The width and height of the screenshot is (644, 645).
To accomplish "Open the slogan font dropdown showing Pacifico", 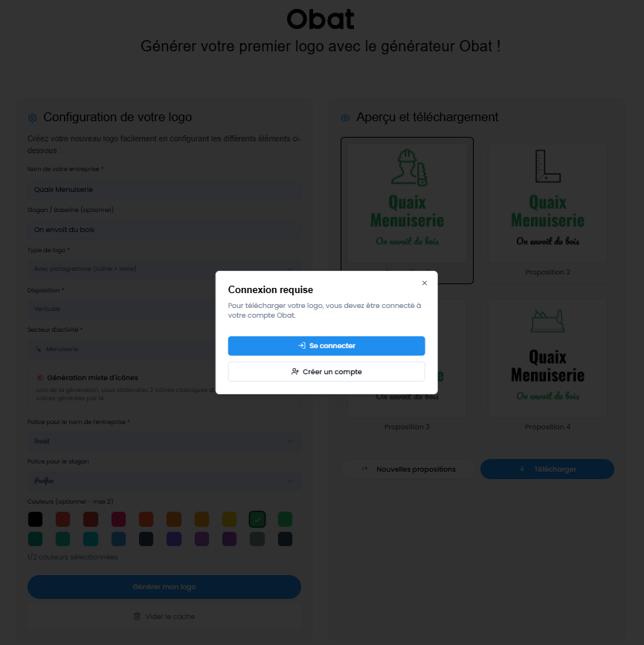I will coord(164,481).
